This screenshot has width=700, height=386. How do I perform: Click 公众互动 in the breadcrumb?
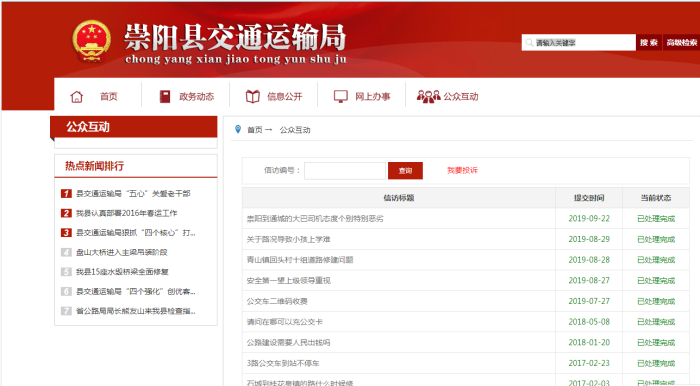[295, 130]
